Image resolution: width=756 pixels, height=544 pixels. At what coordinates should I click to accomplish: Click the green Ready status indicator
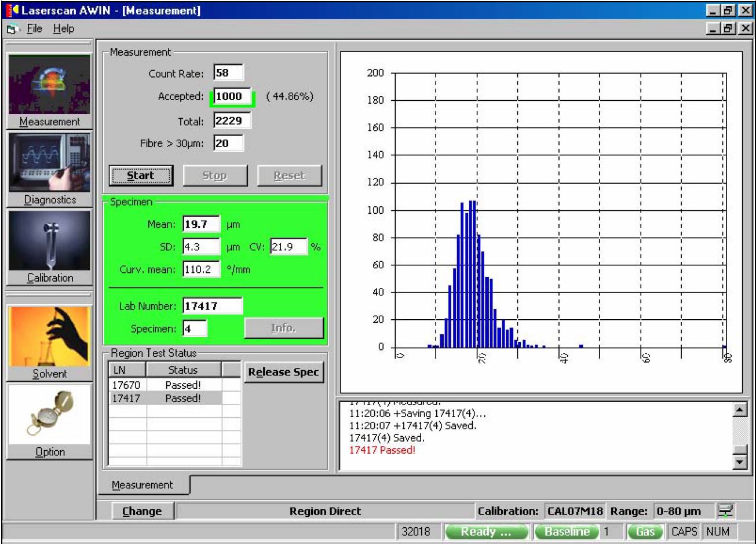[x=486, y=532]
